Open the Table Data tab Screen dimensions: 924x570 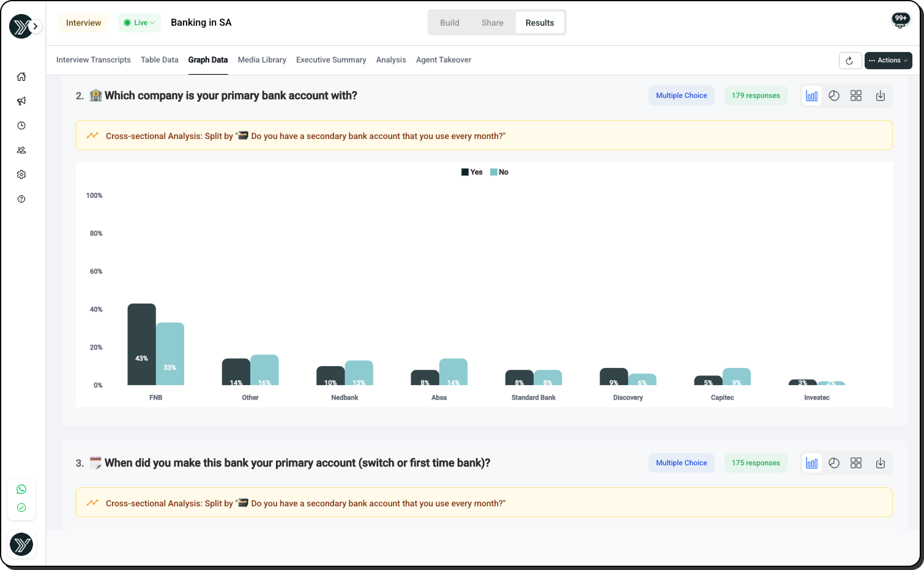pos(160,60)
